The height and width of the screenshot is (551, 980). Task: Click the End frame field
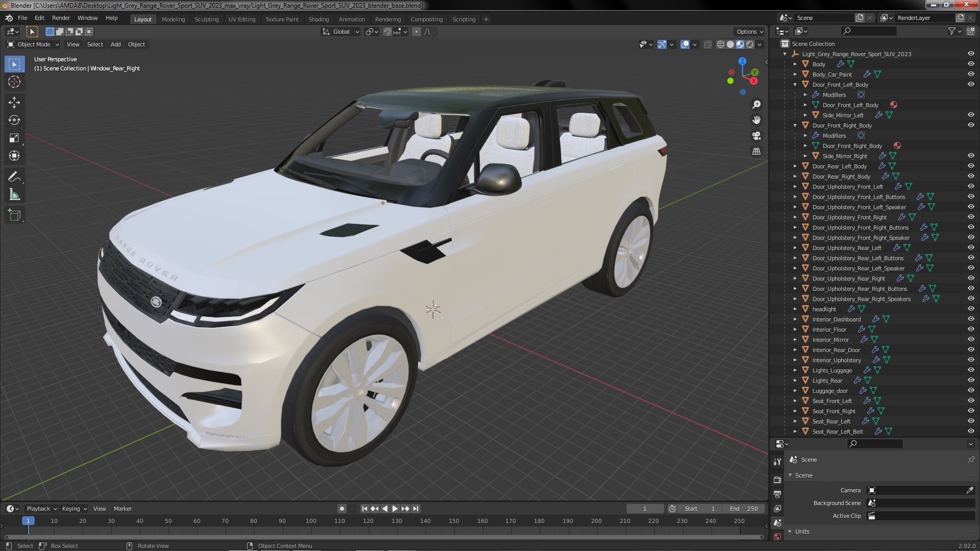(x=744, y=509)
